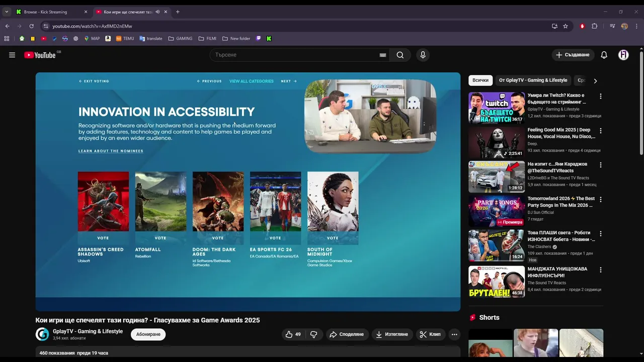
Task: Open the YouTube account avatar menu
Action: coord(623,55)
